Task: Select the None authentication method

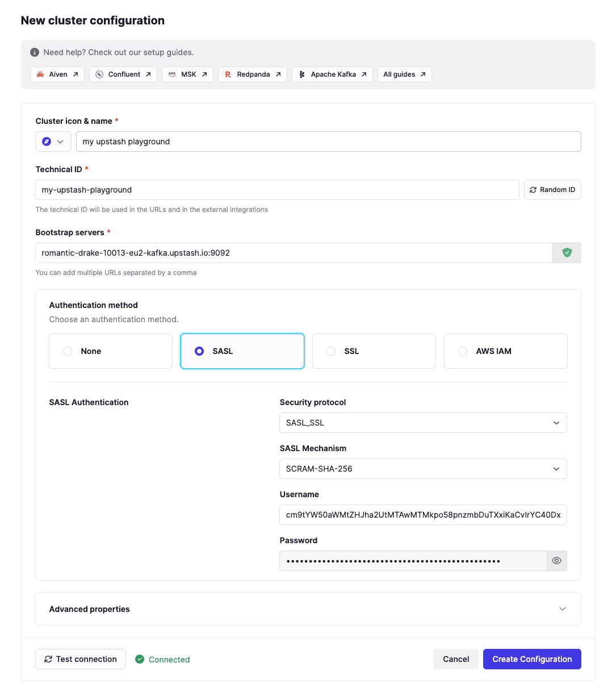Action: tap(111, 351)
